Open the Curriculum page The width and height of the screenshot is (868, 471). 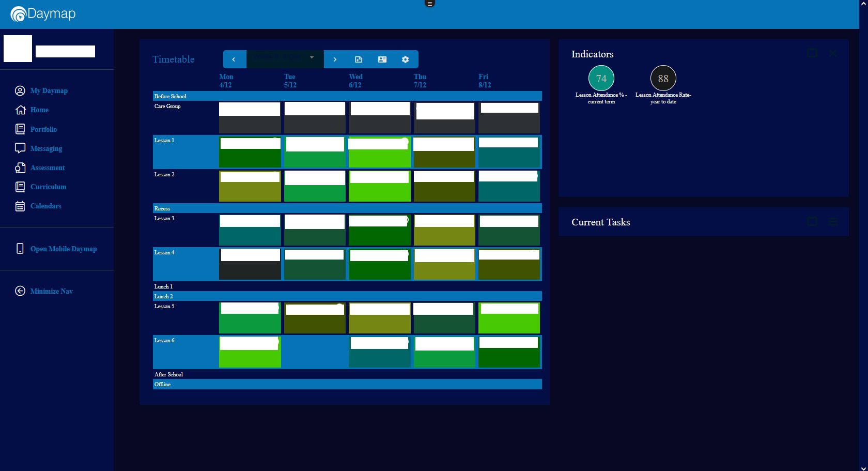pyautogui.click(x=48, y=187)
